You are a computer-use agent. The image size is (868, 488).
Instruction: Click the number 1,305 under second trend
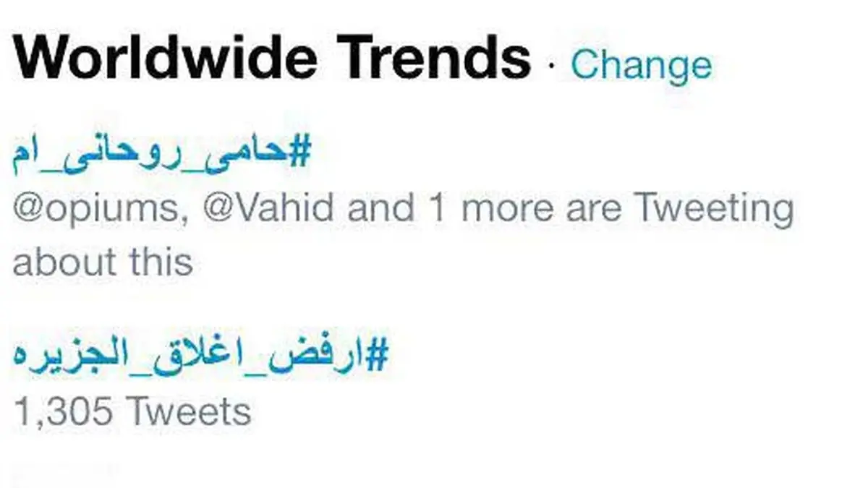point(64,413)
